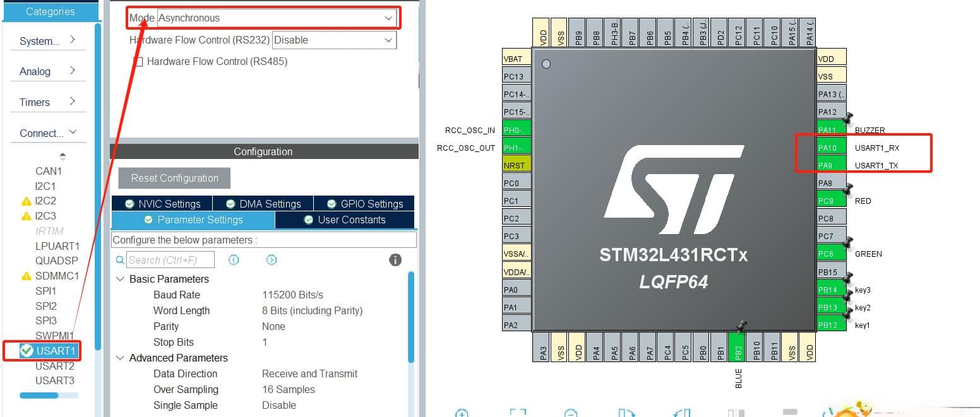Image resolution: width=980 pixels, height=417 pixels.
Task: Select LPUART1 in the peripheral list
Action: [x=57, y=246]
